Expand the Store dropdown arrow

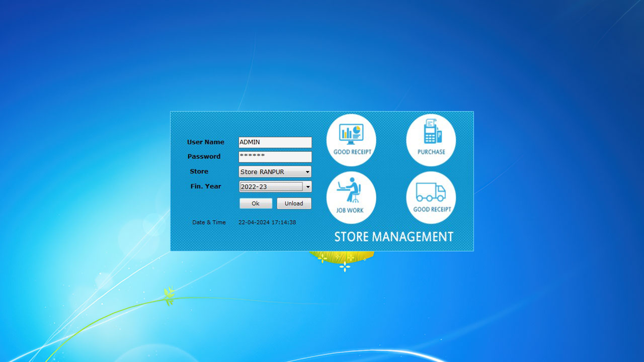pos(307,172)
